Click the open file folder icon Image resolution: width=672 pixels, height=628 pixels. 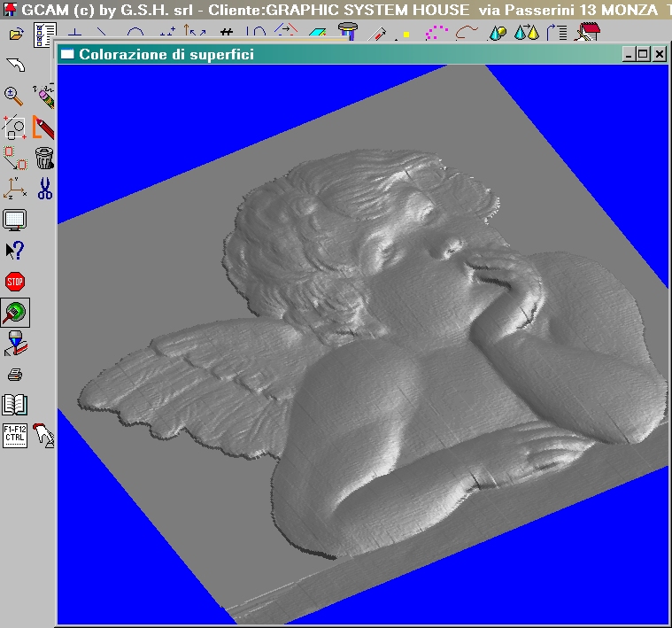pyautogui.click(x=16, y=34)
